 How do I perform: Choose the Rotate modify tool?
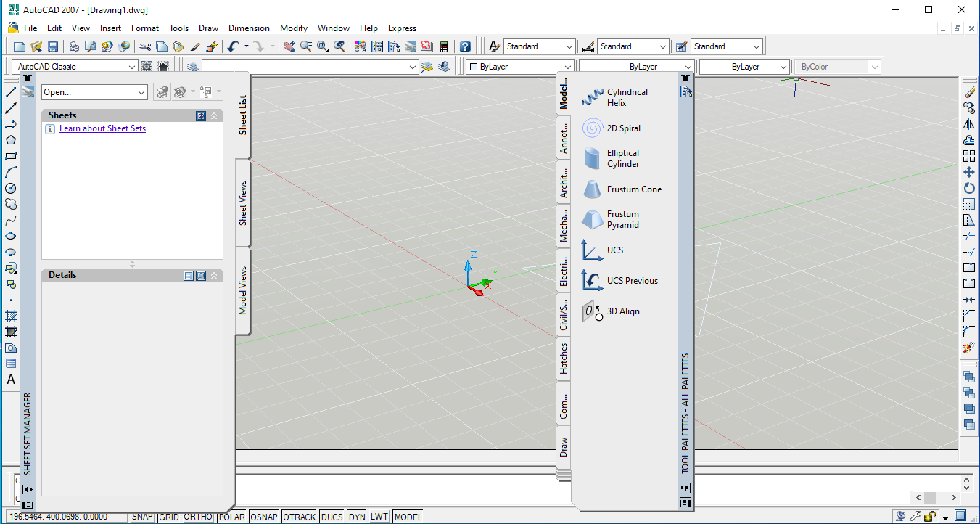[x=968, y=188]
